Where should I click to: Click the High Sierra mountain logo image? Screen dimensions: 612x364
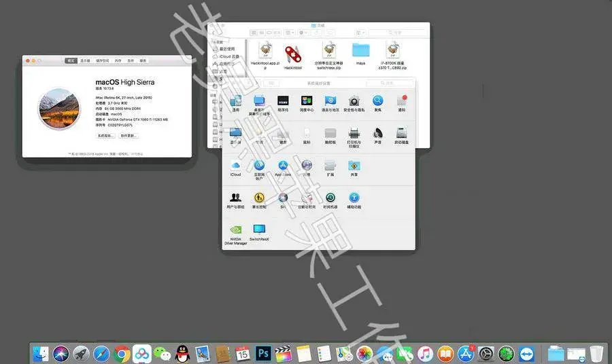click(x=59, y=109)
